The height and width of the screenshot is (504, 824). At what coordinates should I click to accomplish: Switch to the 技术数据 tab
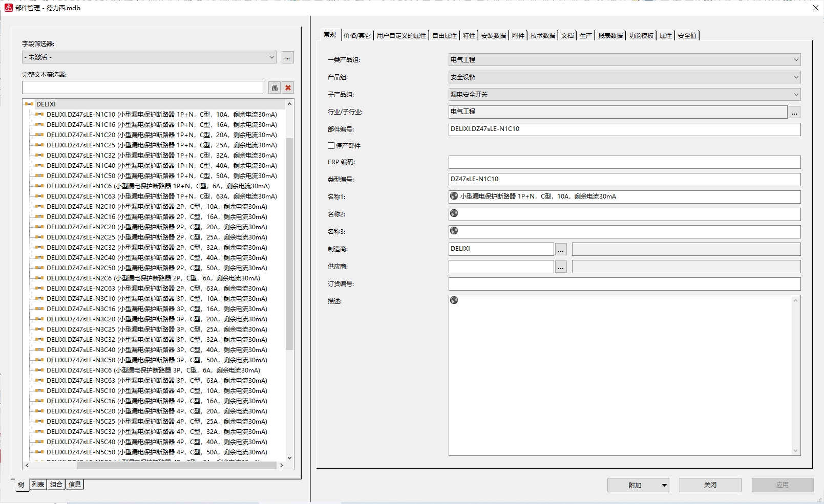[x=542, y=35]
